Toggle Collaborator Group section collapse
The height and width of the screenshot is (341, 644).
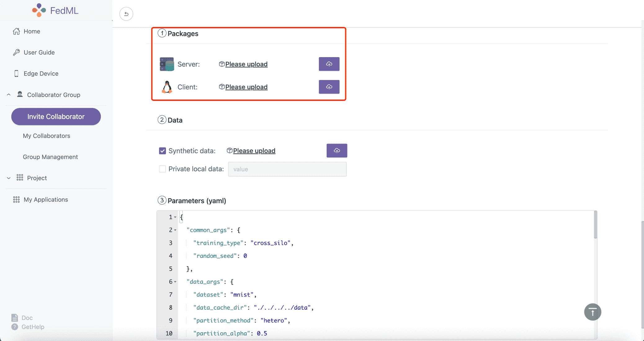pyautogui.click(x=8, y=95)
